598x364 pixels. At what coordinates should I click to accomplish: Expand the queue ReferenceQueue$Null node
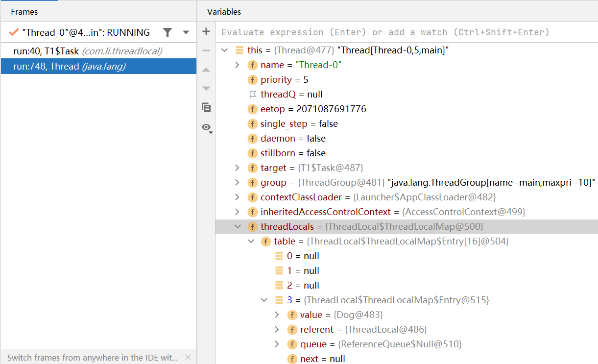[x=277, y=344]
